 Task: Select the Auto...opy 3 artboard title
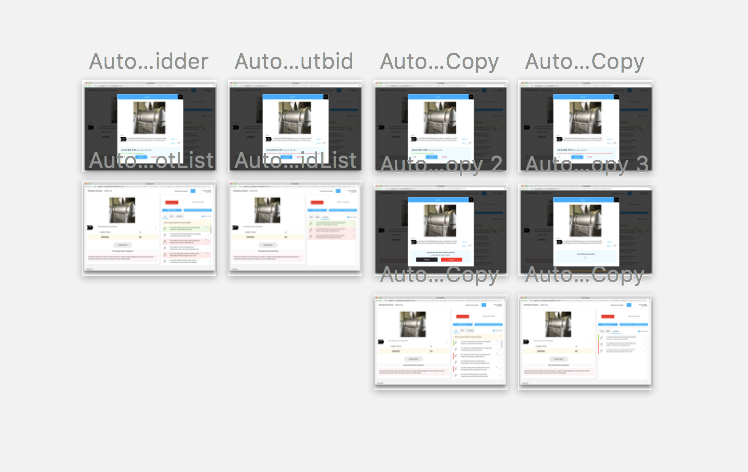point(587,165)
